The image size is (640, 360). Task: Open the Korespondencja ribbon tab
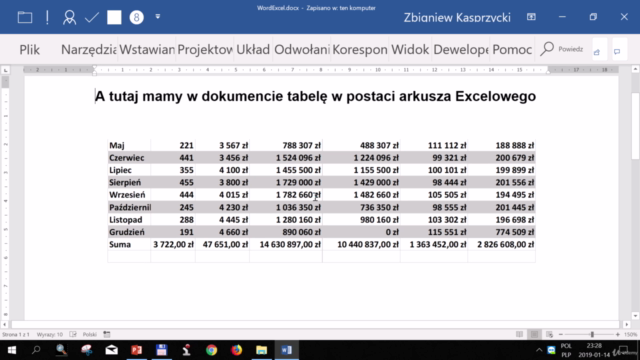coord(360,49)
